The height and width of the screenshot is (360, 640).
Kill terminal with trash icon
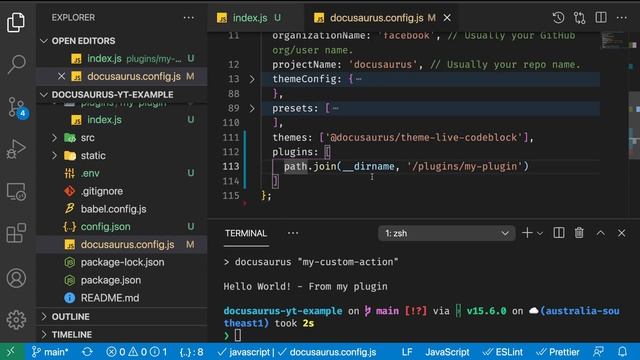click(579, 233)
